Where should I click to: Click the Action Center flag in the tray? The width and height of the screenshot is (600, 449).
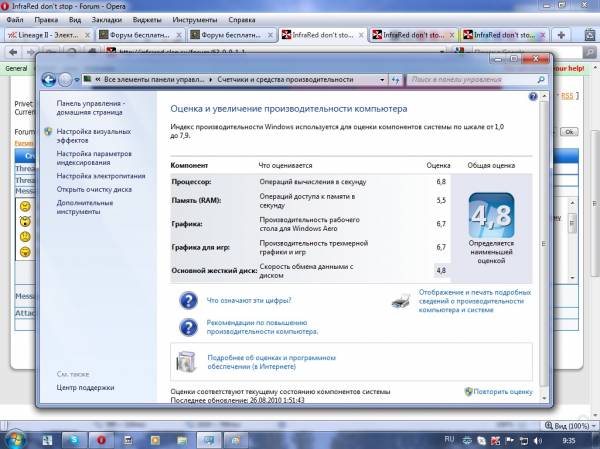point(510,440)
